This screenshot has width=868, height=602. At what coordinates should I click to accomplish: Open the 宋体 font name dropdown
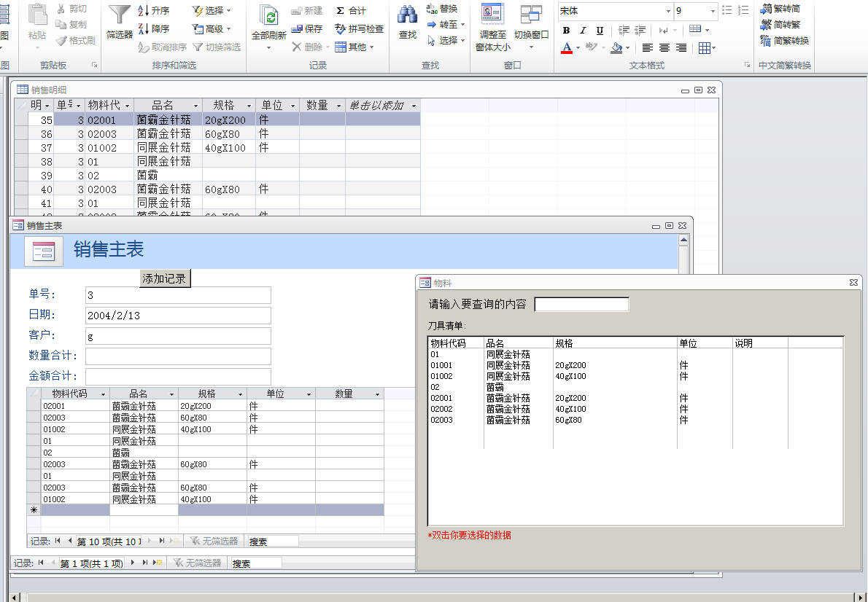[668, 11]
